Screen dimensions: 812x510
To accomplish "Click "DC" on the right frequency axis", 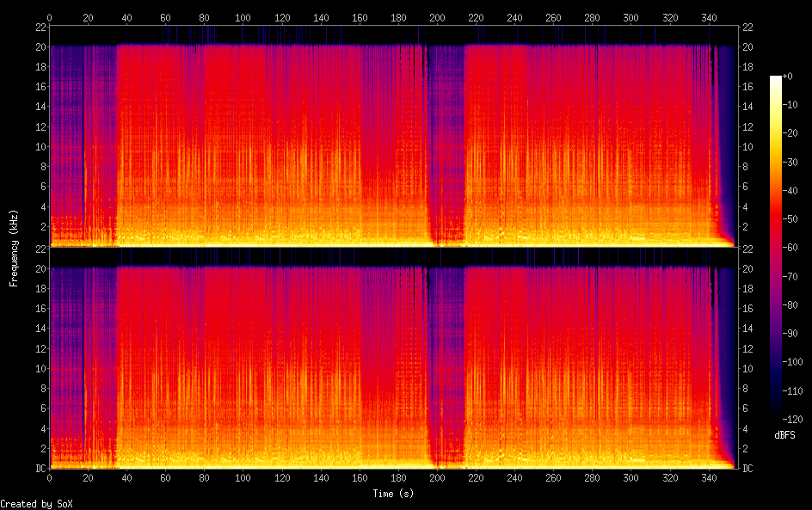I will tap(747, 469).
